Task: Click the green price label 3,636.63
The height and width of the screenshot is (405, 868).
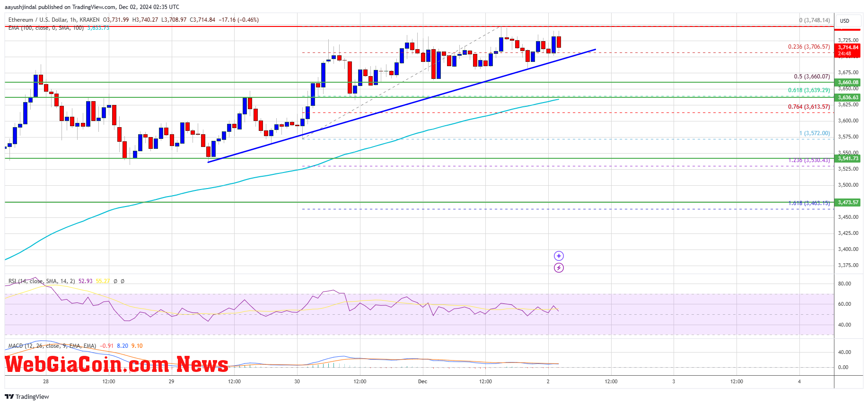Action: click(x=848, y=97)
